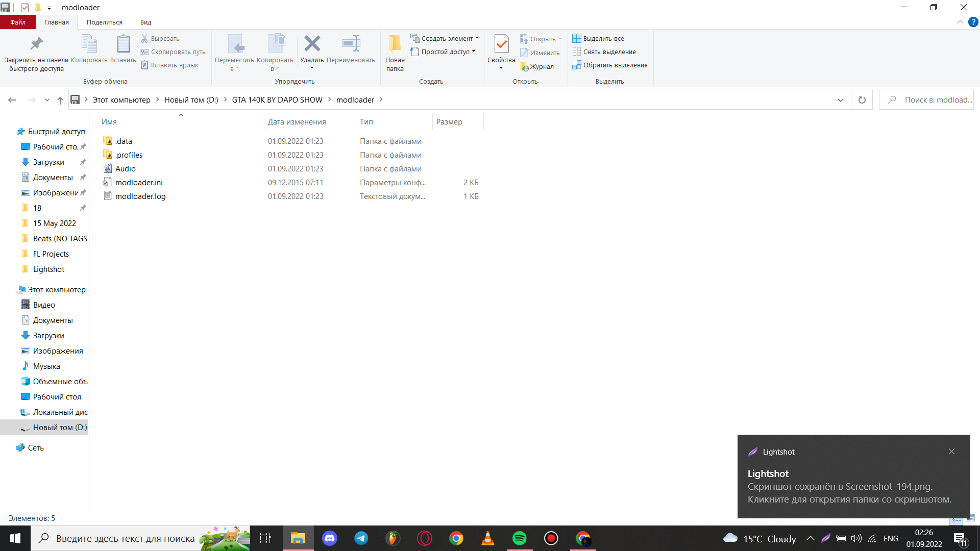The image size is (980, 551).
Task: Click the Paste ribbon button
Action: point(123,49)
